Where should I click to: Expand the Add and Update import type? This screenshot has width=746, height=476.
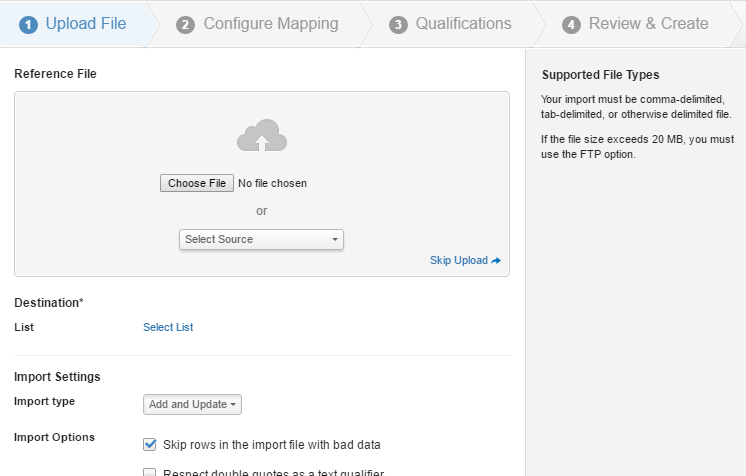(x=192, y=404)
